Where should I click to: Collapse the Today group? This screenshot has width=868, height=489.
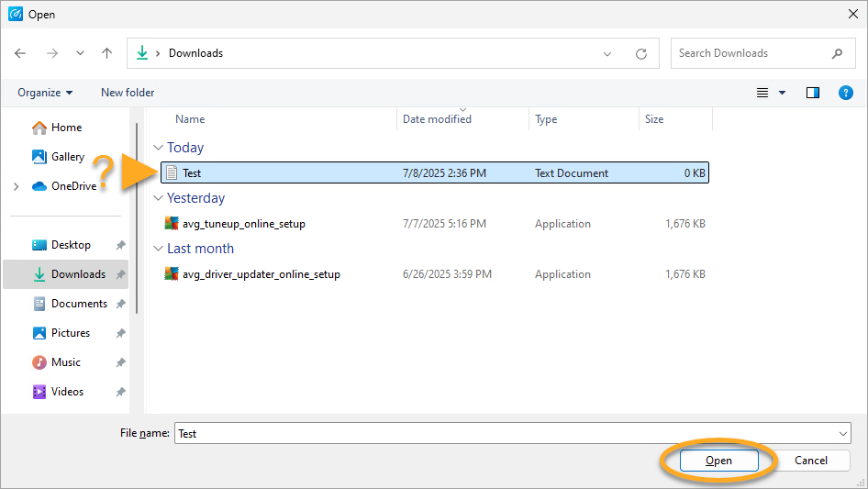tap(158, 148)
